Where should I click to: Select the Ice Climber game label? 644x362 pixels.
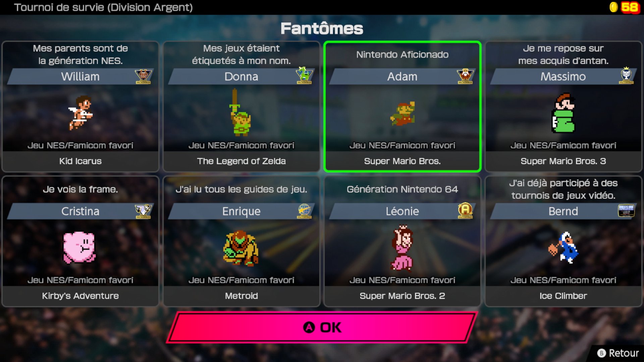pos(563,296)
